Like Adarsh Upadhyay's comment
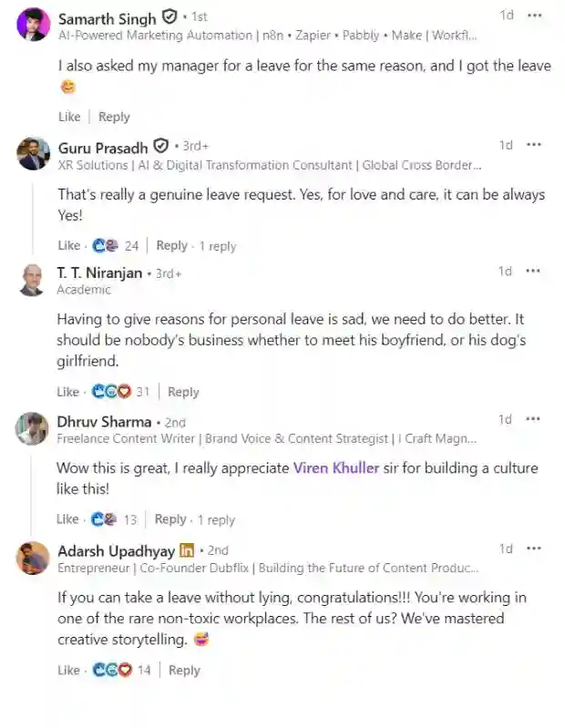The image size is (565, 728). (69, 671)
